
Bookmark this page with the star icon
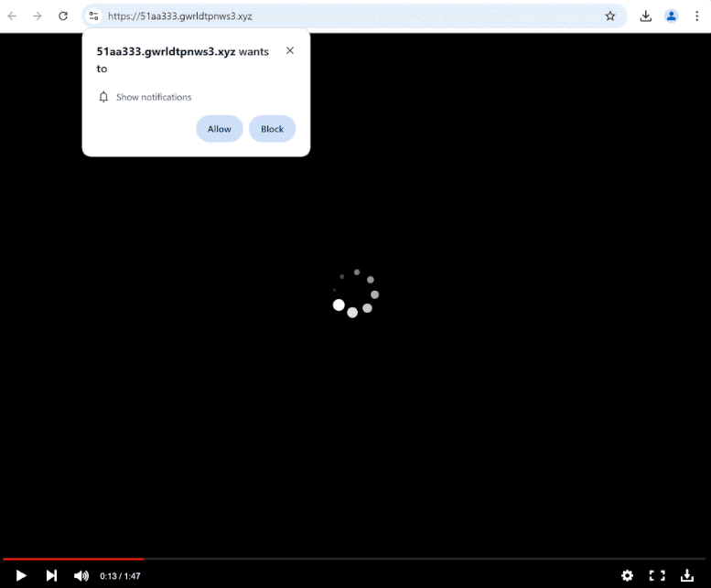click(609, 16)
